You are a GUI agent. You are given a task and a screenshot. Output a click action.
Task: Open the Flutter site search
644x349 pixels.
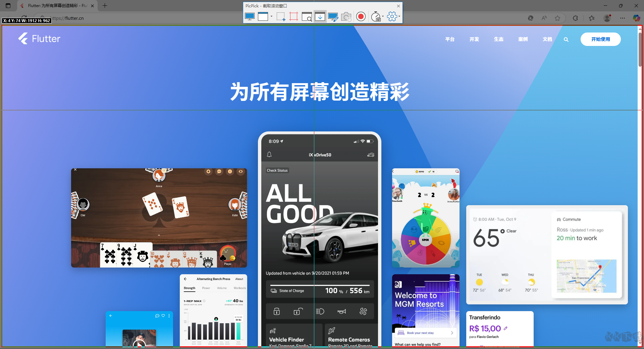point(566,39)
